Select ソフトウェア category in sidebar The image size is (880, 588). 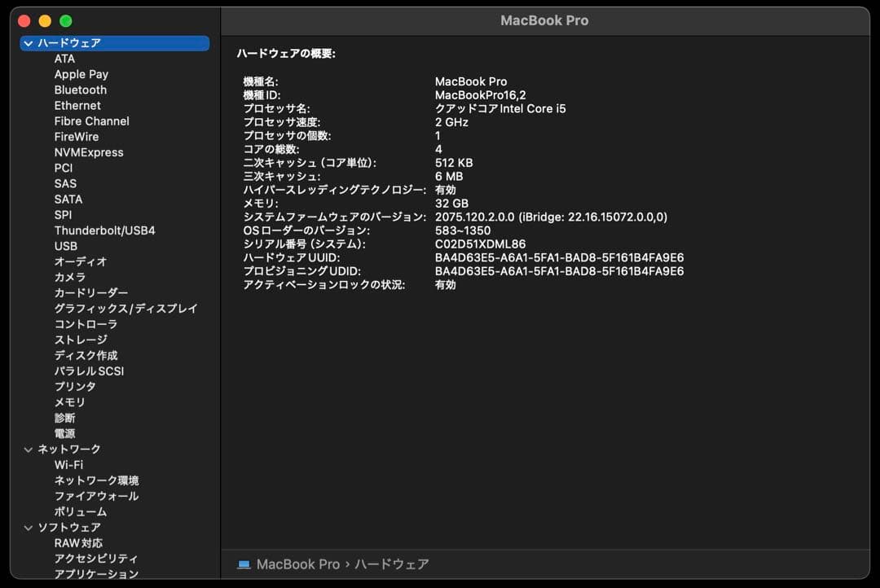point(69,528)
